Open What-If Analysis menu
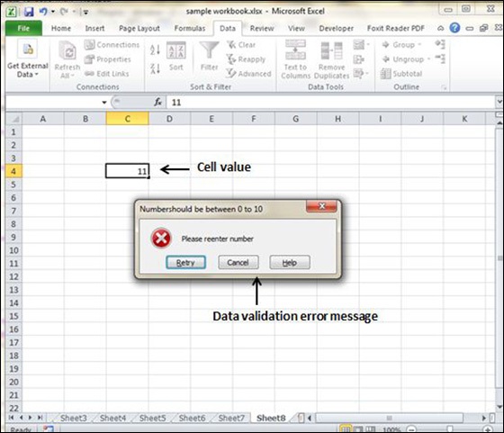This screenshot has height=433, width=504. pos(361,74)
